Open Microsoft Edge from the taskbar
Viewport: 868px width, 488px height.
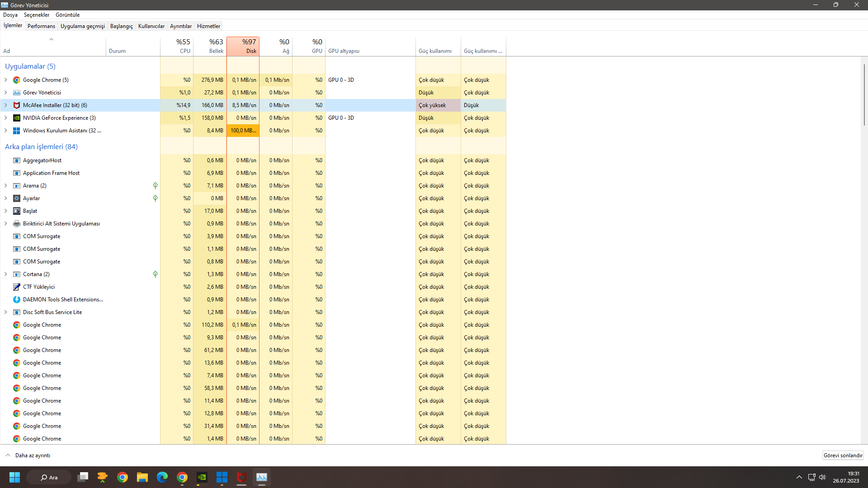162,477
